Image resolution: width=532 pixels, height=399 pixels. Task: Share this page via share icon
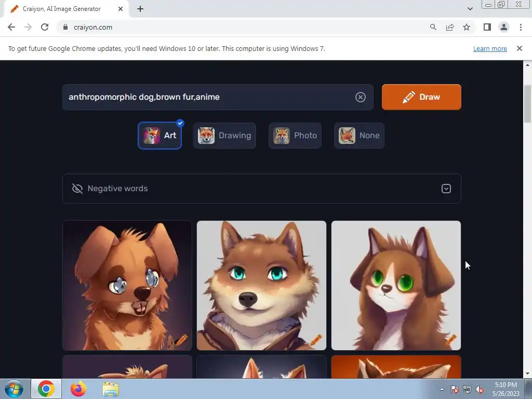point(450,27)
